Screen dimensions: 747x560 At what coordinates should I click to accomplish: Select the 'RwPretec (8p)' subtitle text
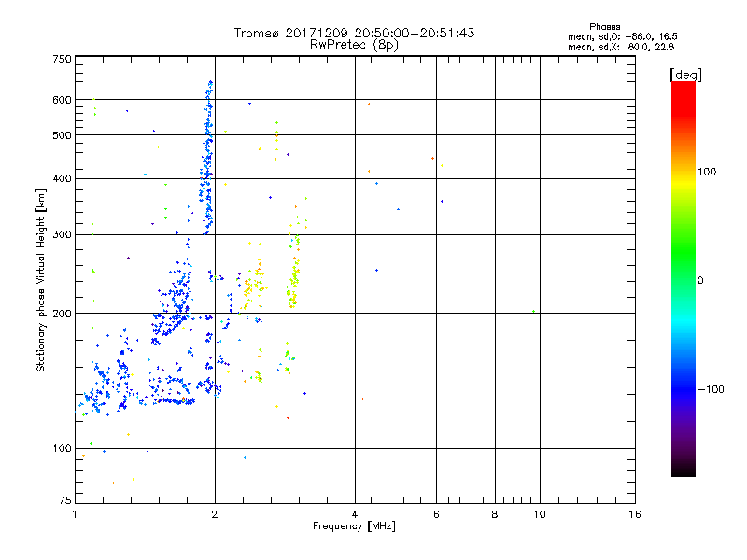tap(354, 45)
